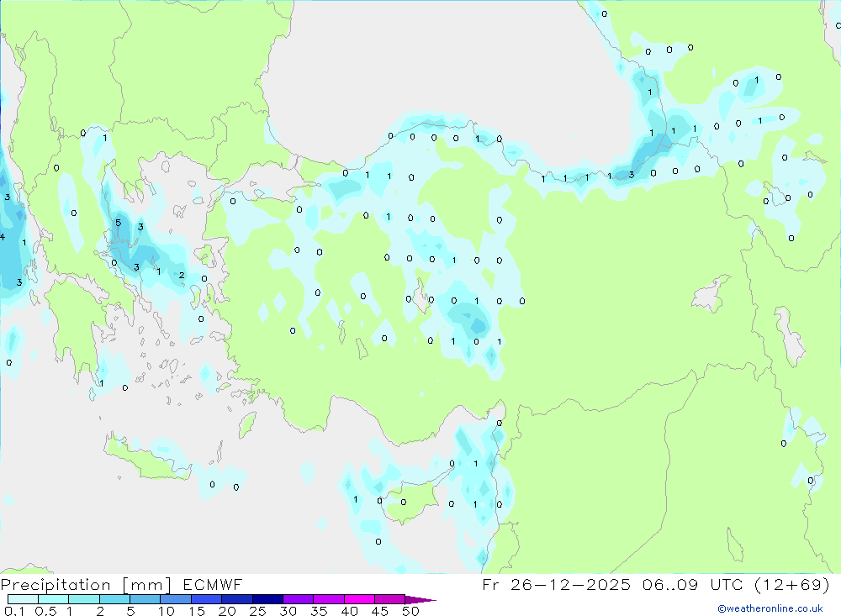841x616 pixels.
Task: Click the legend swatch between 0.5 and 1
Action: (54, 599)
